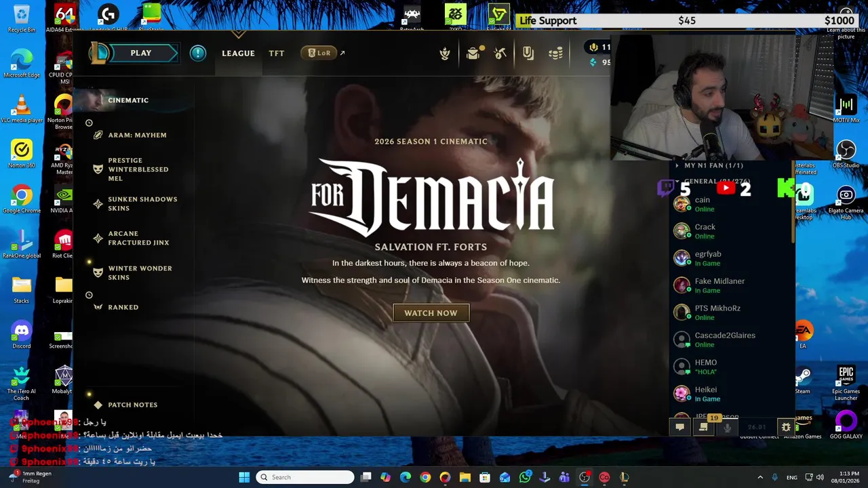Open VLC media player desktop shortcut

click(x=22, y=110)
